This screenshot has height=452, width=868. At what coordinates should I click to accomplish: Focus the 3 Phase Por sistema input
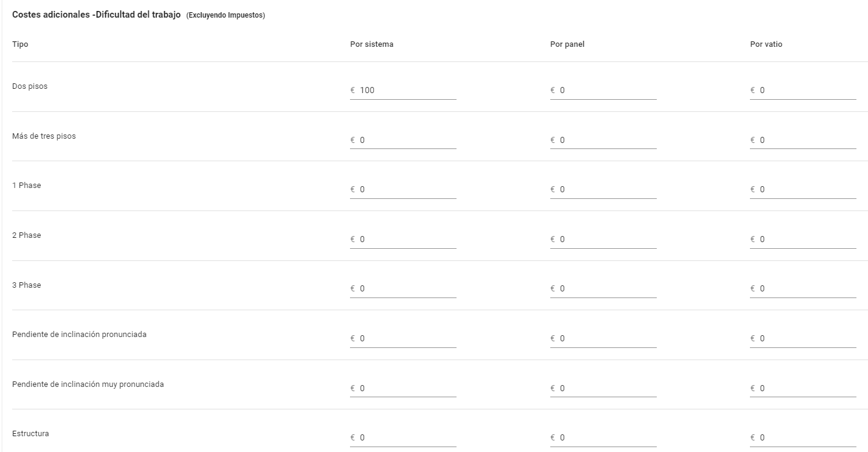click(403, 288)
